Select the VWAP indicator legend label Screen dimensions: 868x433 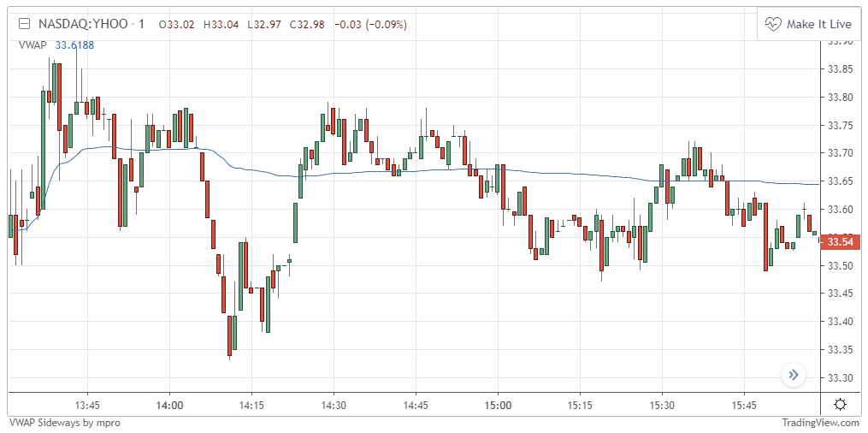(x=32, y=44)
